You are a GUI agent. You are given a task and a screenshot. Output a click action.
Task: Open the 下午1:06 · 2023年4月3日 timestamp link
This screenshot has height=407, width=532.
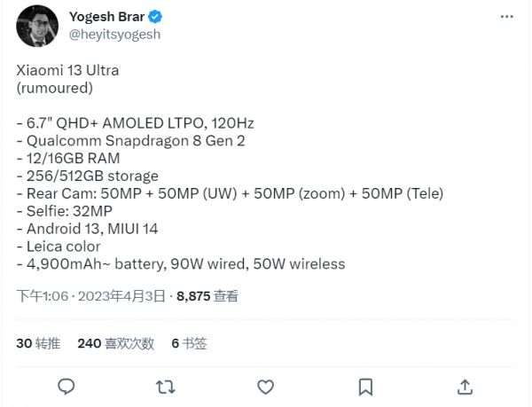coord(90,296)
